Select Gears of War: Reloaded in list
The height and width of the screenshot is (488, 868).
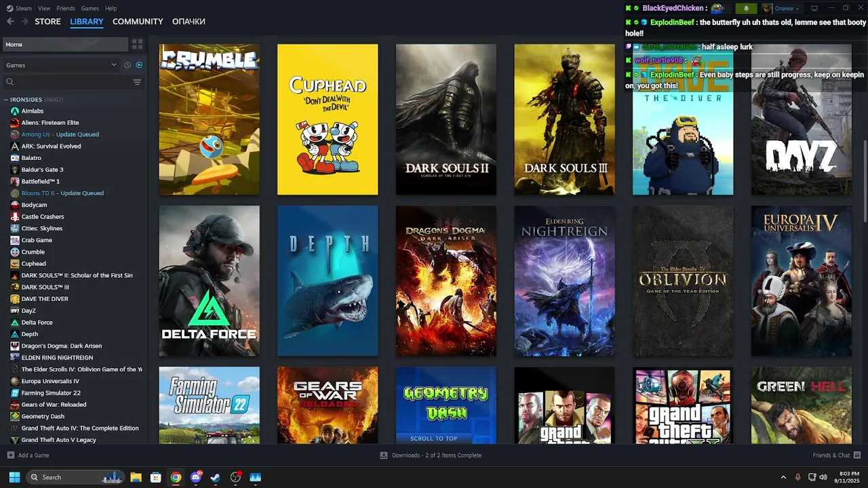point(54,405)
